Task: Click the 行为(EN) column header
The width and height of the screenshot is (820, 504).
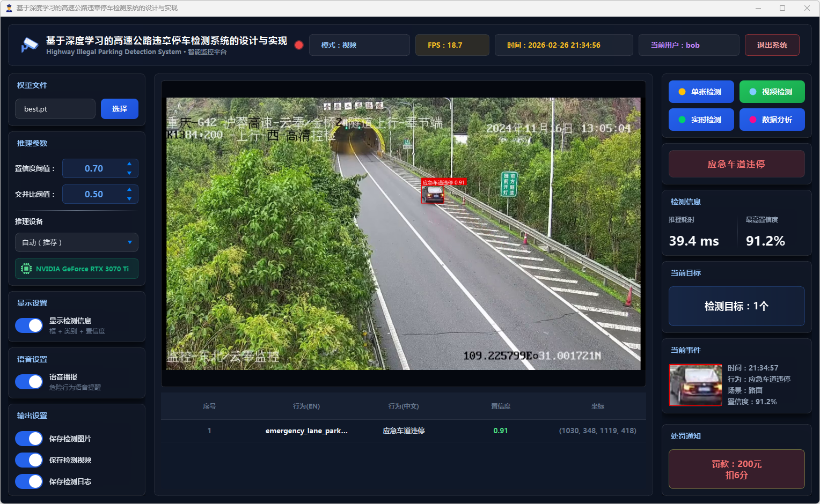Action: pyautogui.click(x=306, y=406)
